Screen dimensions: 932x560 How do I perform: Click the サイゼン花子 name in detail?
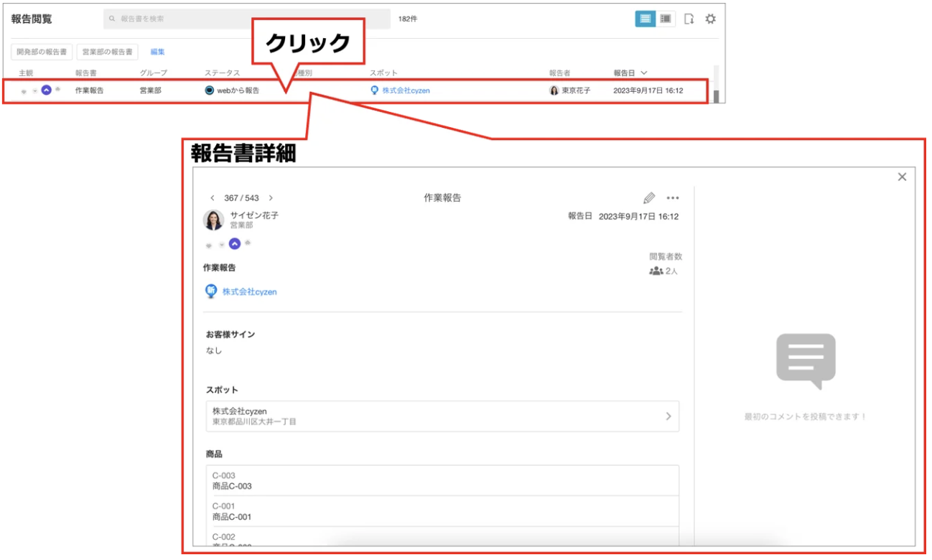point(254,215)
